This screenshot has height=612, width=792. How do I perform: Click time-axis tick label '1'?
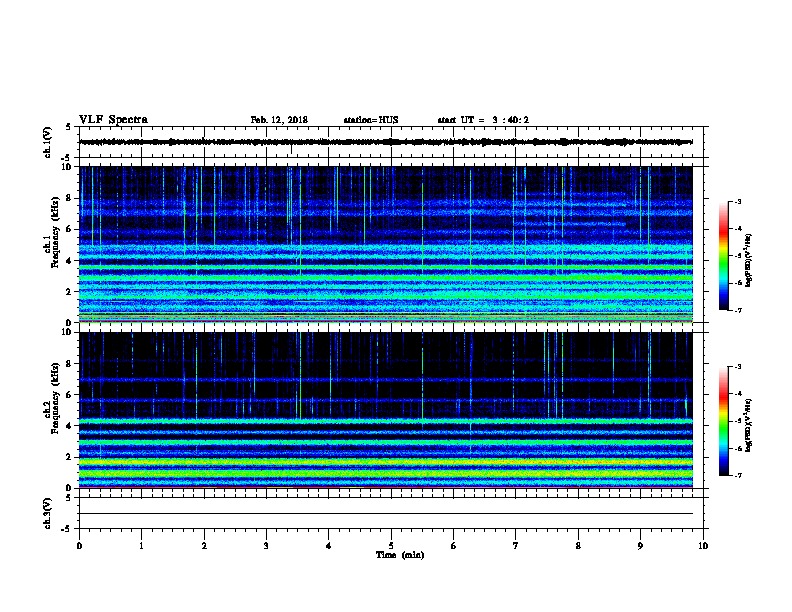click(141, 546)
